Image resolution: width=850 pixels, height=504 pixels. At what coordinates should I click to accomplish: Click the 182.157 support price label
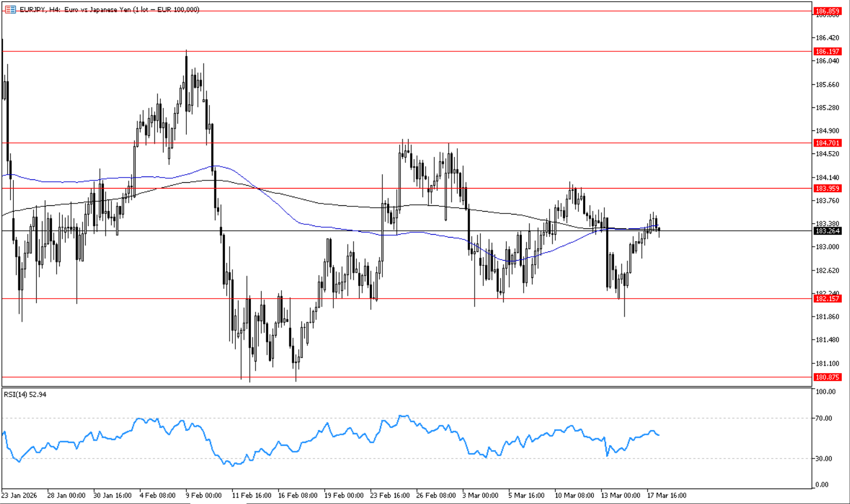pos(827,299)
